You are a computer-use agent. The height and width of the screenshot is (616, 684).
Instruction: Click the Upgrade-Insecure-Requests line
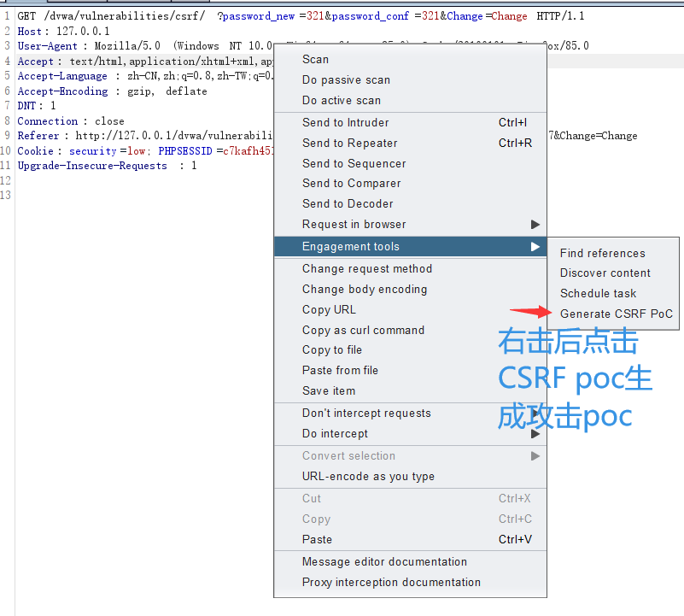[x=107, y=166]
